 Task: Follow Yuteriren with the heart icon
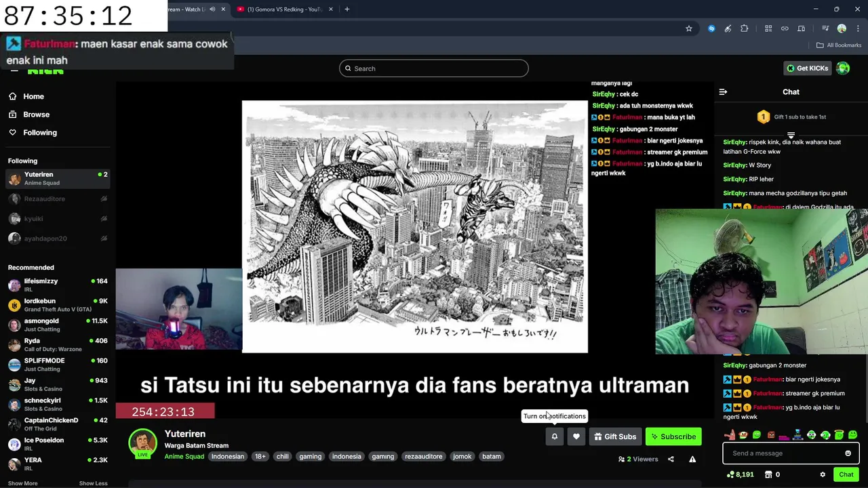(x=576, y=436)
